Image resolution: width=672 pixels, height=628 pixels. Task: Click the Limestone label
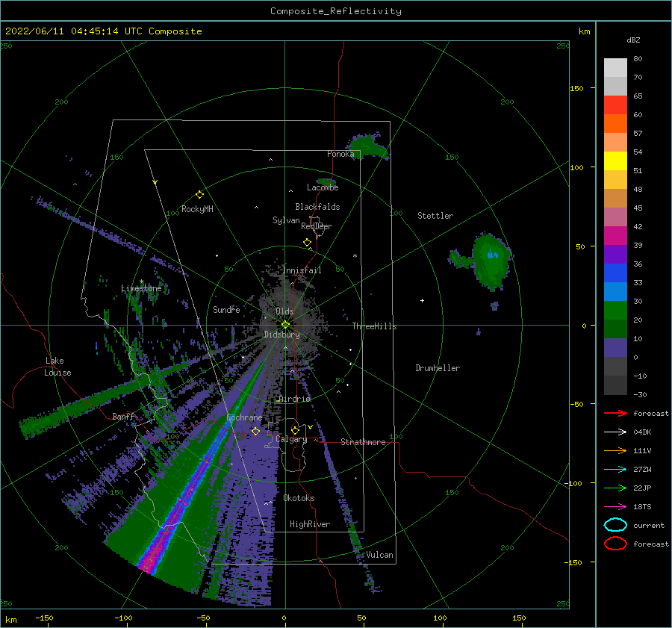click(x=141, y=288)
